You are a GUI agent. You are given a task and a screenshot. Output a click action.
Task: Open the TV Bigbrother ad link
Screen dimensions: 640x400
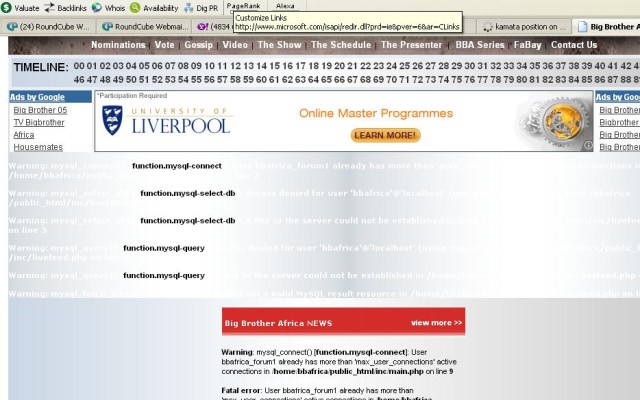(39, 122)
